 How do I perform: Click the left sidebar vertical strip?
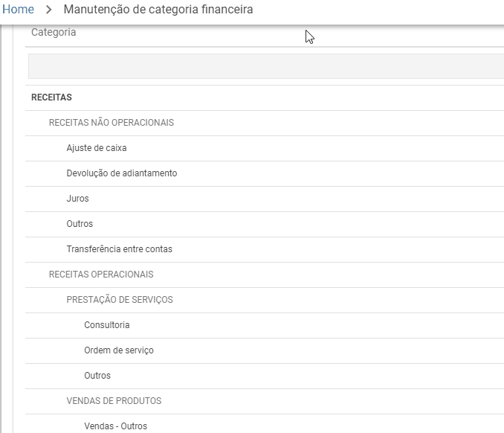click(7, 229)
